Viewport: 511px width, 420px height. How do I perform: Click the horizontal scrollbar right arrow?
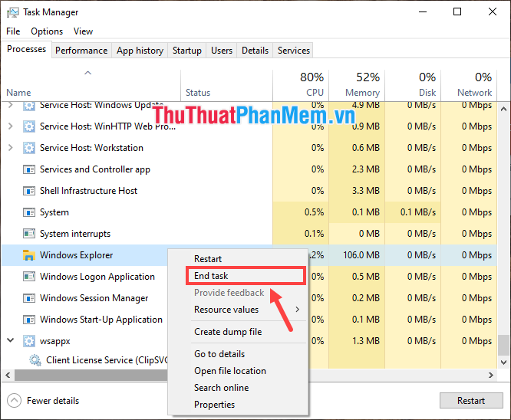(x=491, y=375)
